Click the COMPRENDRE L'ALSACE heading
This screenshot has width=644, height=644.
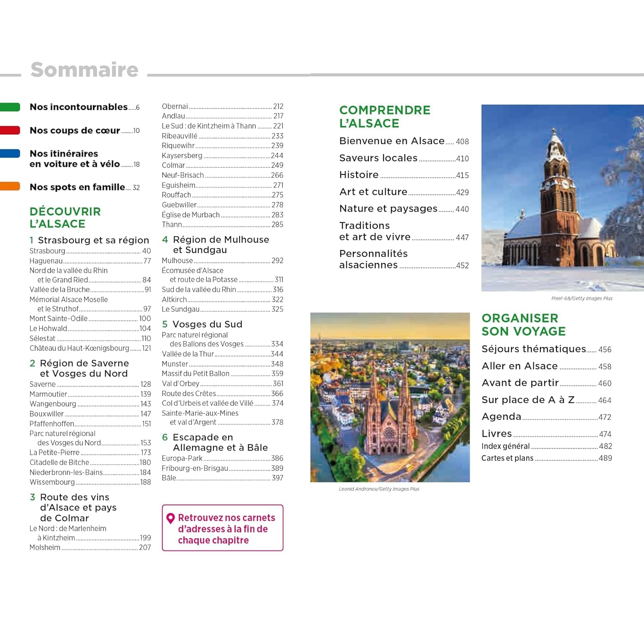coord(385,117)
